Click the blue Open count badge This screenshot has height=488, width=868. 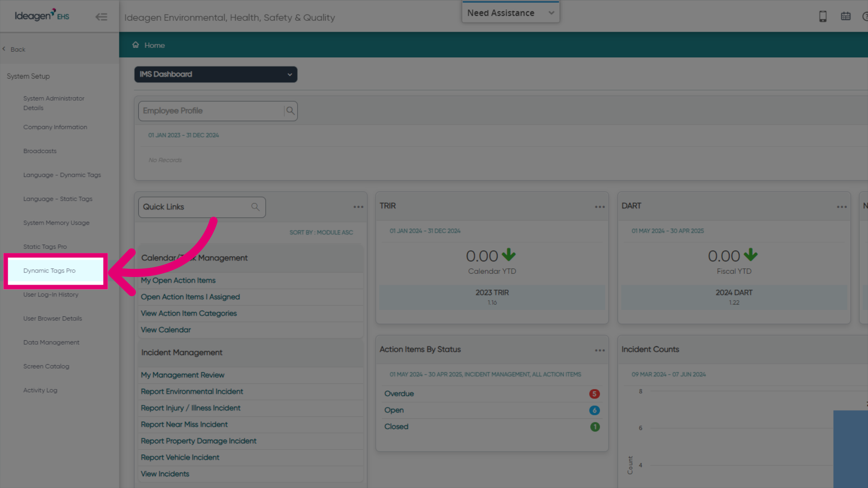click(594, 410)
